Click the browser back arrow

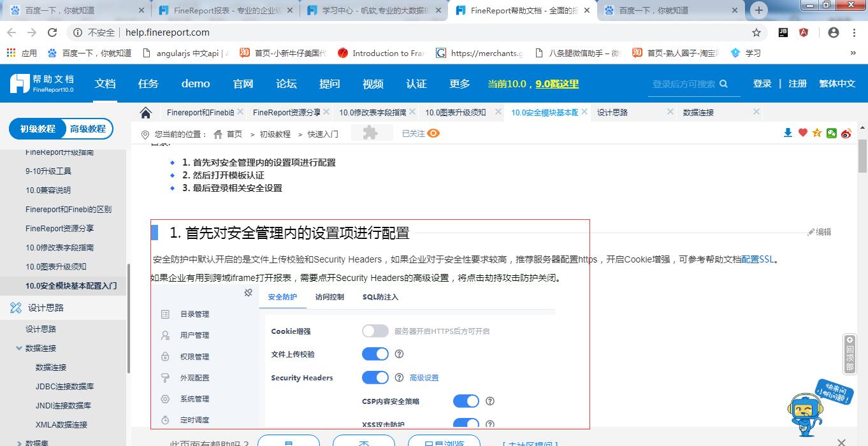[11, 32]
